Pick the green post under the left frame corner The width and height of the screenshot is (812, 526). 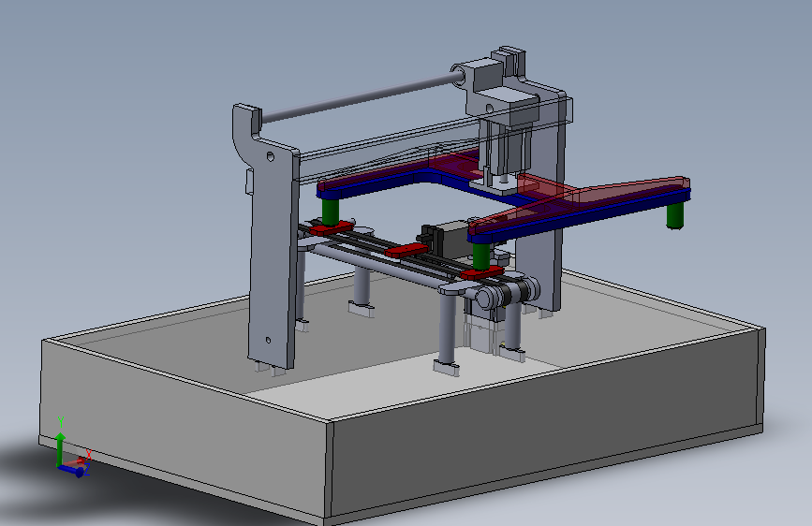coord(331,212)
